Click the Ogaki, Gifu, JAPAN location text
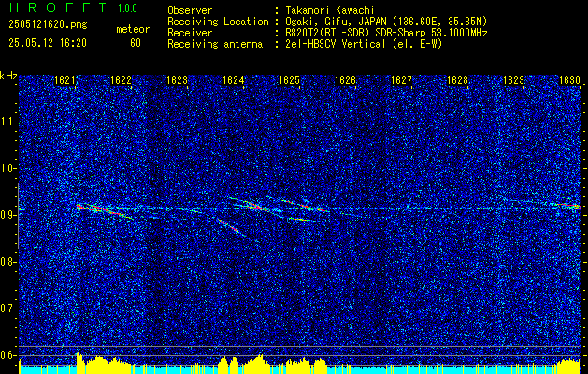The width and height of the screenshot is (588, 374). (x=386, y=22)
